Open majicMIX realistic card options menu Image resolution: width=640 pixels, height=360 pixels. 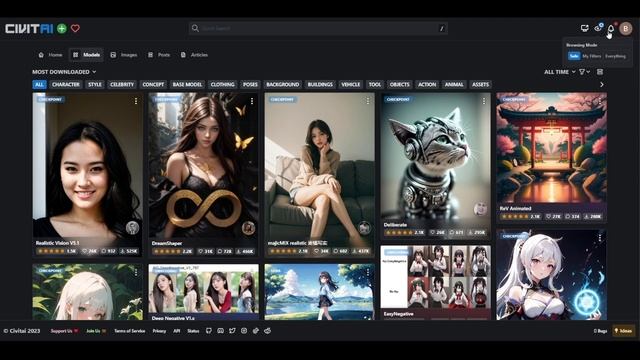click(x=368, y=101)
